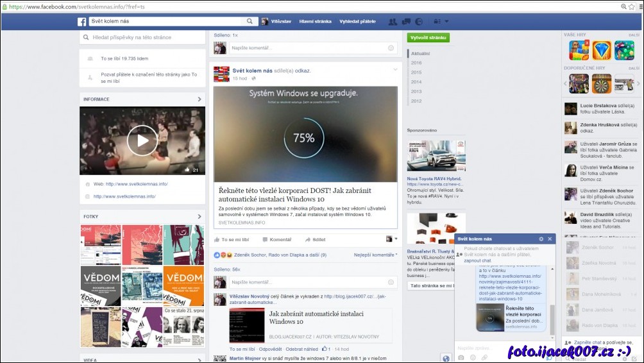
Task: Open the 'Nejlepší komentáře' sorting dropdown
Action: (x=375, y=255)
